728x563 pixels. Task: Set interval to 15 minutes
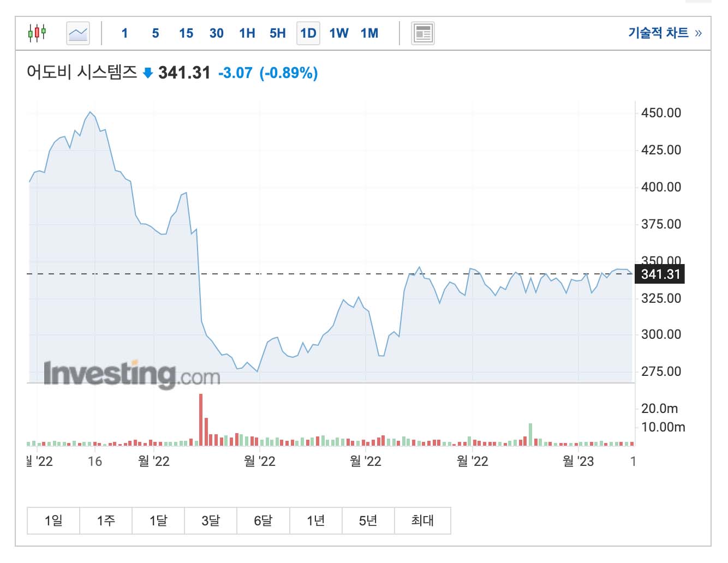(186, 33)
